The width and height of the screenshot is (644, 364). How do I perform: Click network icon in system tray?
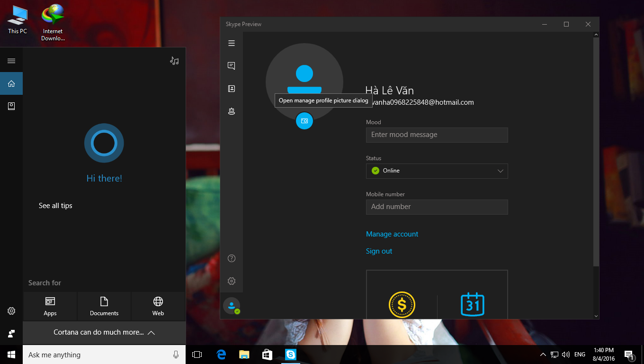click(x=555, y=355)
